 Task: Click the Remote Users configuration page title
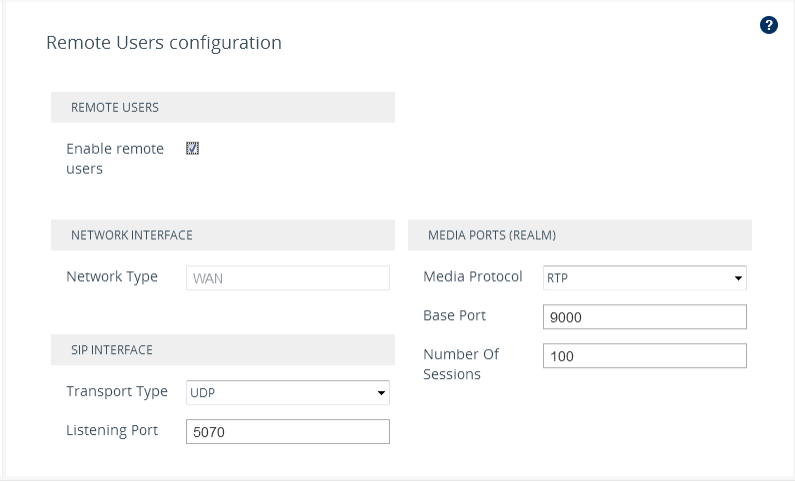(164, 43)
